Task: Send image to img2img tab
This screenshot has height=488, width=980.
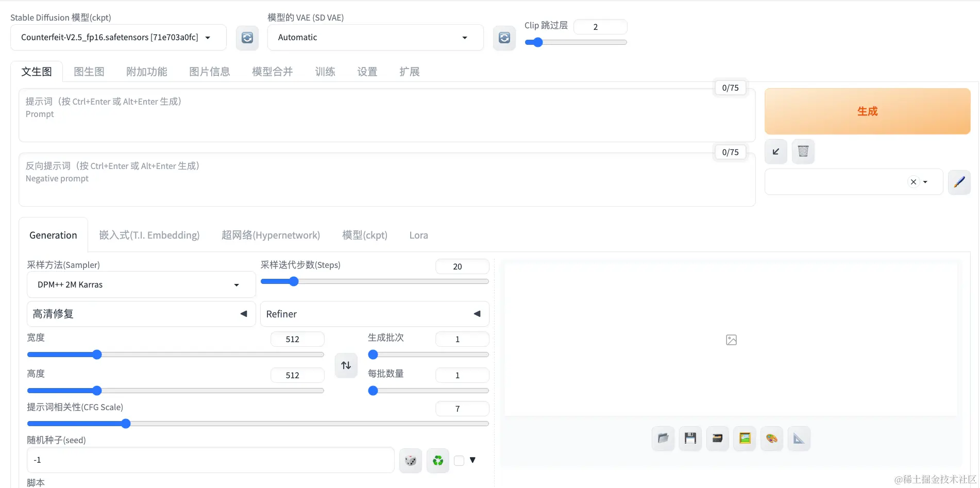Action: pos(745,439)
